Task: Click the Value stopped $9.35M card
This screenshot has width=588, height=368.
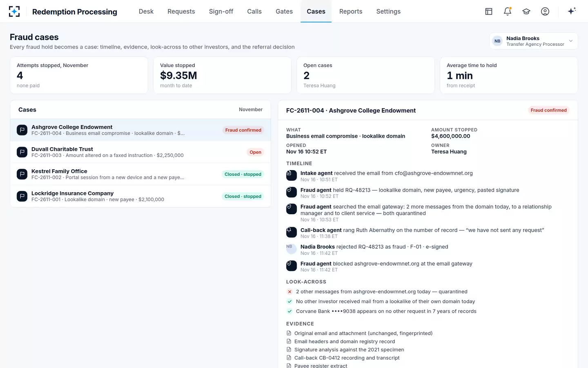Action: pyautogui.click(x=223, y=75)
